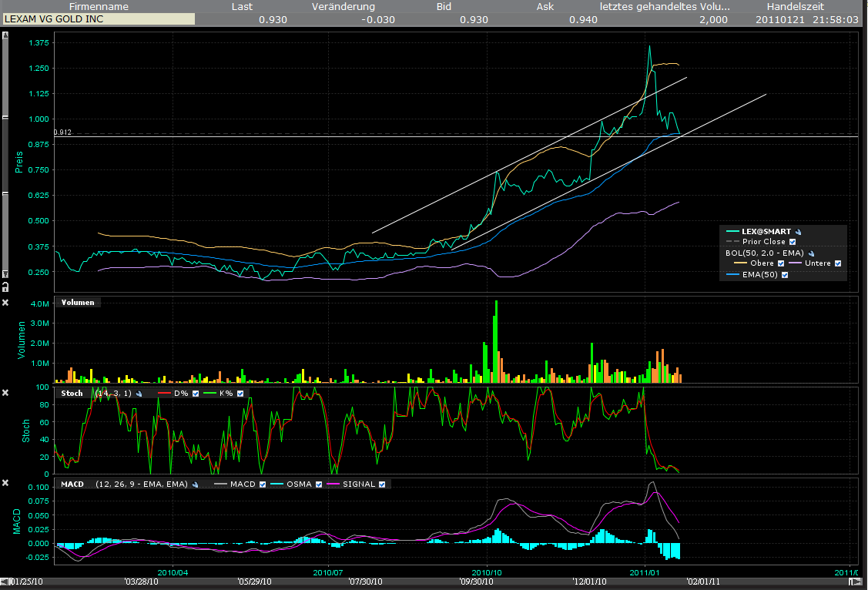Toggle the Stochastic D% line checkbox
The height and width of the screenshot is (590, 868).
(x=196, y=394)
